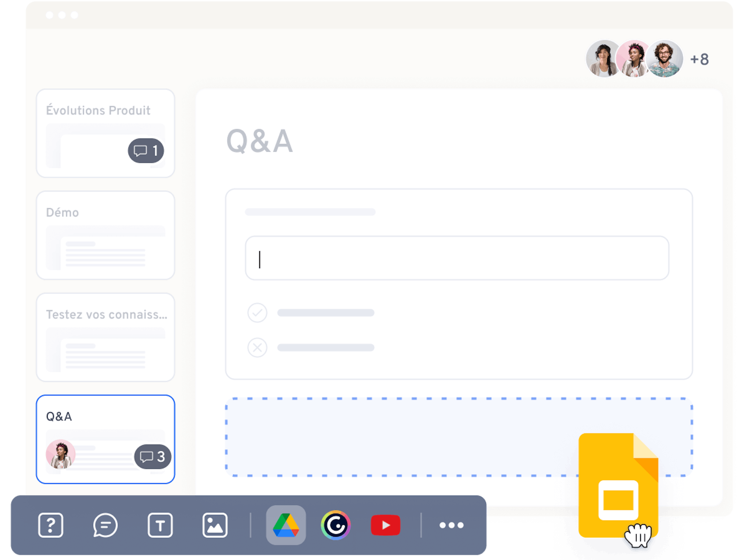Embed a YouTube video
The height and width of the screenshot is (560, 747).
(386, 525)
